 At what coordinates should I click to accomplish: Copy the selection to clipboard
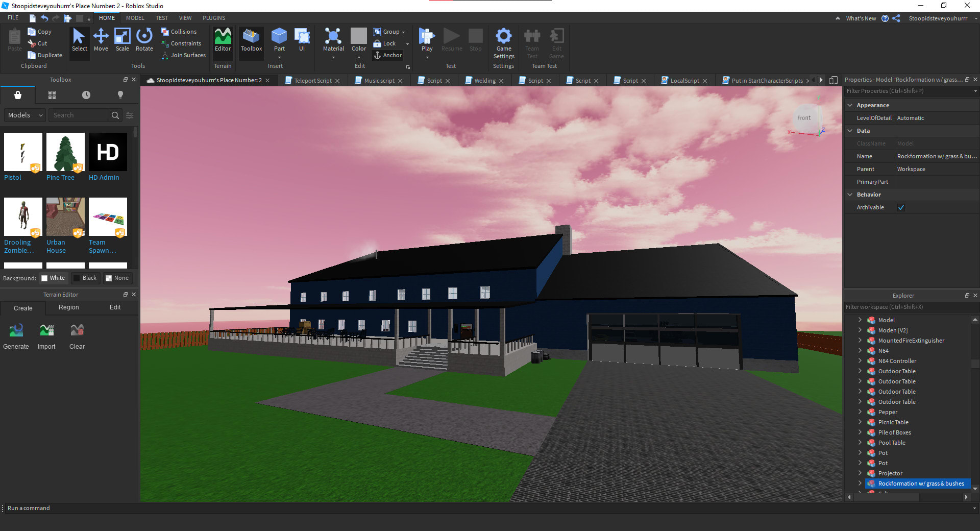point(40,32)
